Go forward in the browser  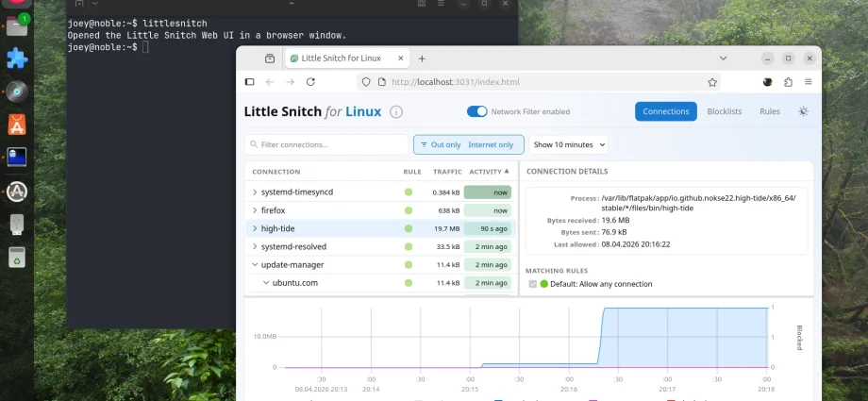[x=290, y=82]
